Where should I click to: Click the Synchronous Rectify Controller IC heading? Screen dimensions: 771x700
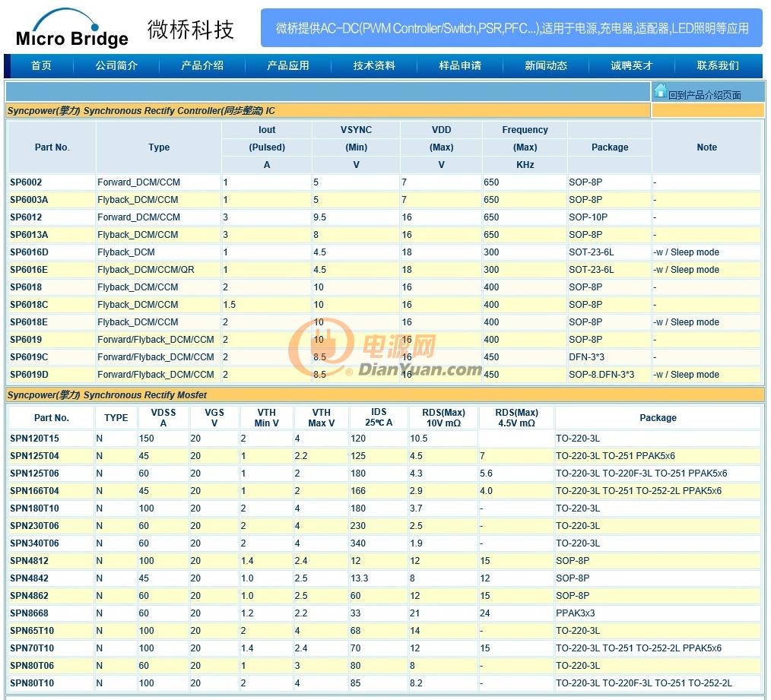(x=141, y=111)
